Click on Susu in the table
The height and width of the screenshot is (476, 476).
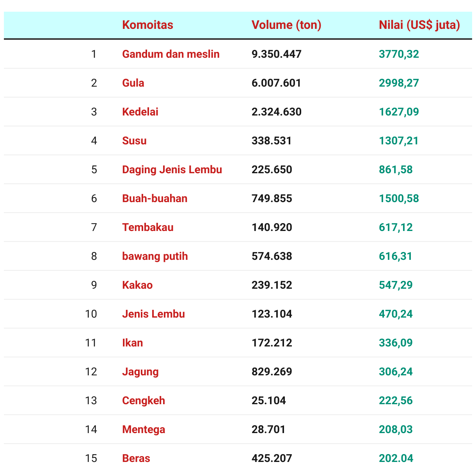coord(134,140)
